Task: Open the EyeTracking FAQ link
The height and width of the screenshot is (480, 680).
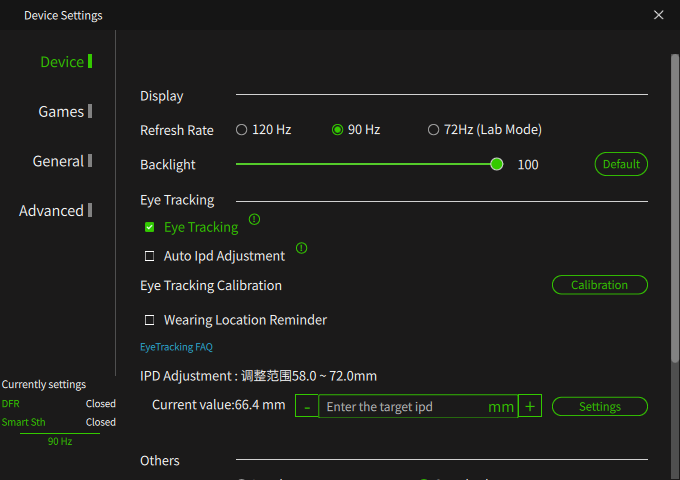Action: click(x=176, y=347)
